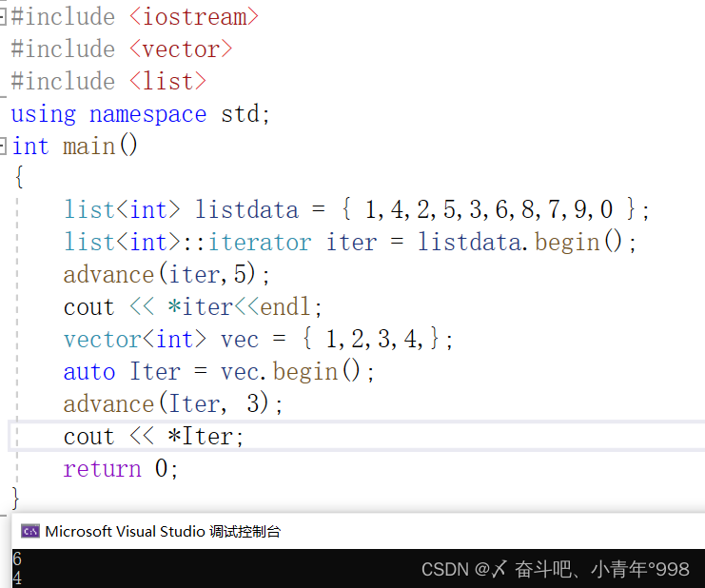
Task: Click 'cout << *iter<<endl;' statement
Action: coord(193,307)
